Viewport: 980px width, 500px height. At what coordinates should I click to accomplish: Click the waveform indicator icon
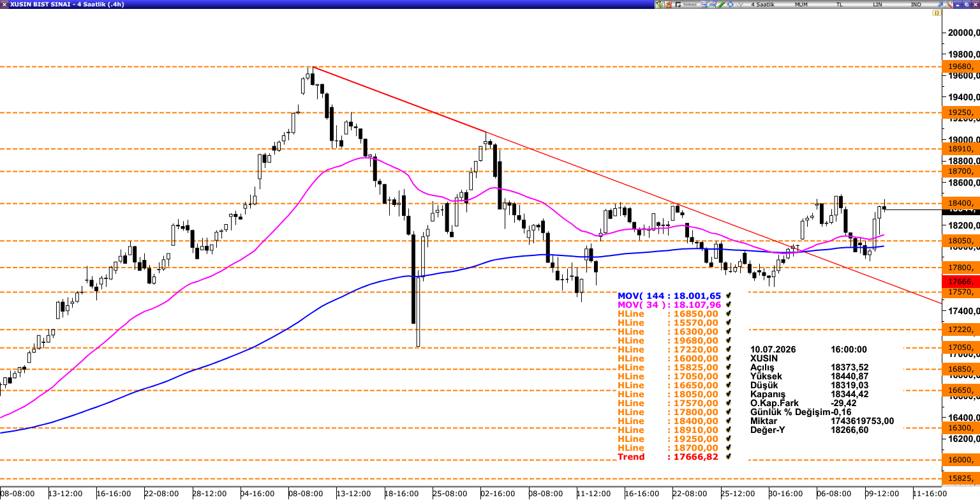click(x=739, y=4)
